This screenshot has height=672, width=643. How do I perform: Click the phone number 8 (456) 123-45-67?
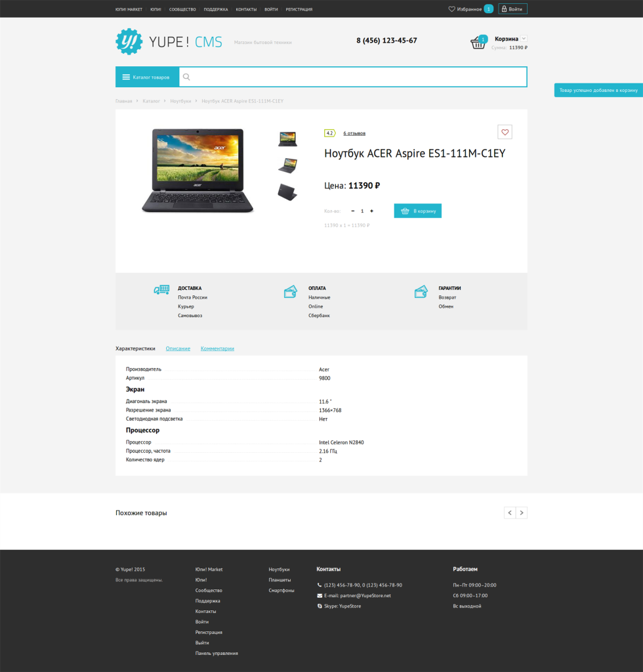[386, 40]
